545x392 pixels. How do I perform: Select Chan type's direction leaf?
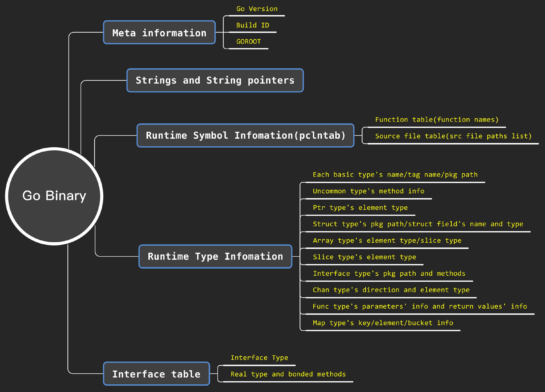[x=391, y=290]
